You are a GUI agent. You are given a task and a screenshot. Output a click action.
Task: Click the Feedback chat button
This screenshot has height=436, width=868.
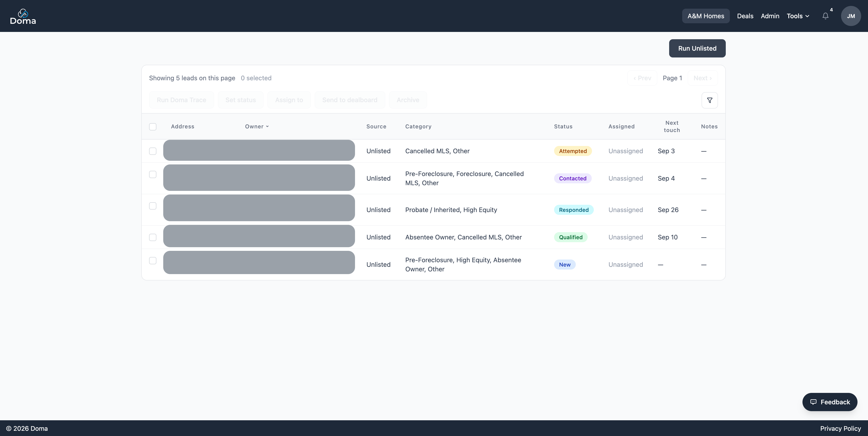click(x=830, y=402)
